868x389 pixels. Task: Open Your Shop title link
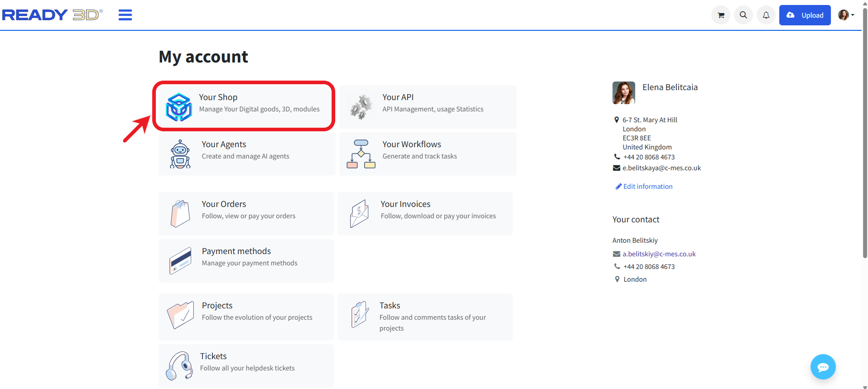point(218,97)
